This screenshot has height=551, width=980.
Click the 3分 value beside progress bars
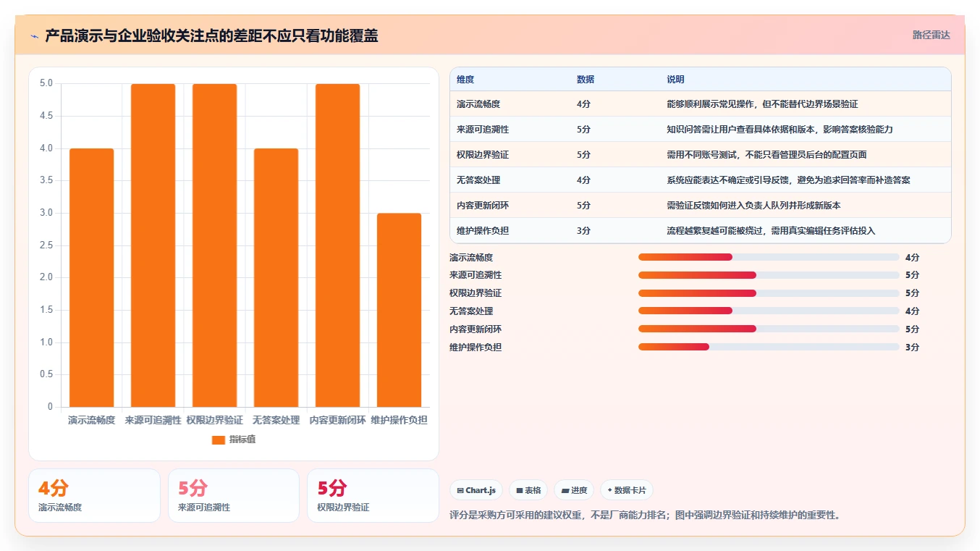pos(912,348)
